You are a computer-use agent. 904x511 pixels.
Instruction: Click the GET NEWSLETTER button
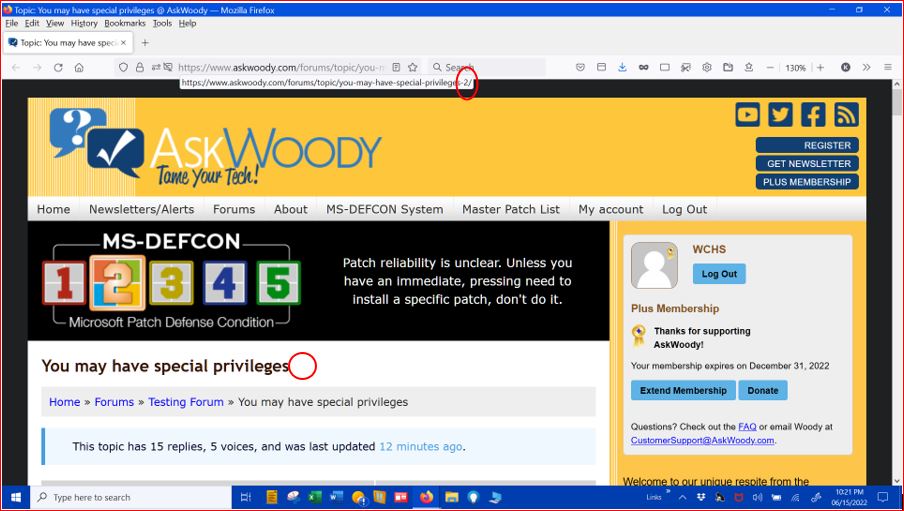click(x=807, y=164)
